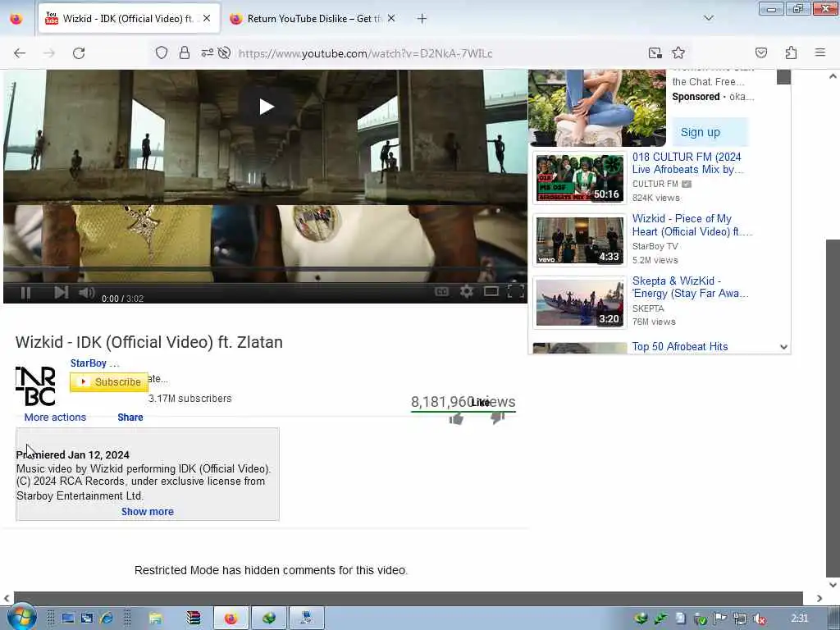Show the taskbar clock
Image resolution: width=840 pixels, height=630 pixels.
[x=799, y=619]
